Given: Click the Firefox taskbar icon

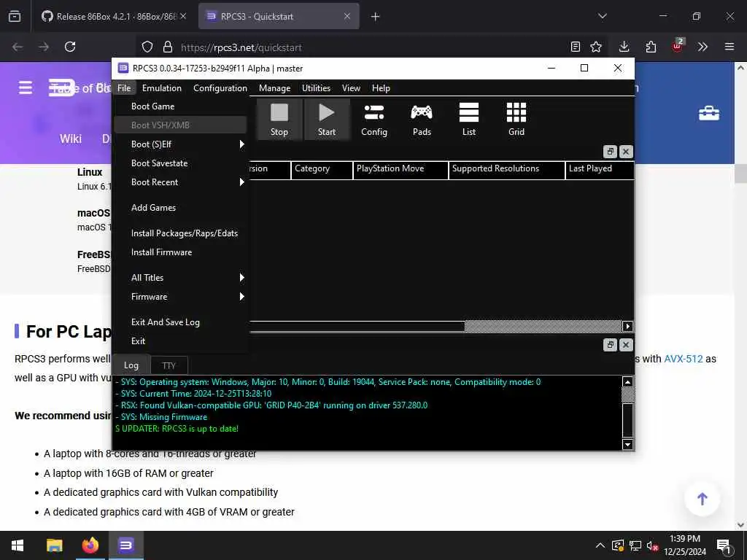Looking at the screenshot, I should (x=90, y=545).
